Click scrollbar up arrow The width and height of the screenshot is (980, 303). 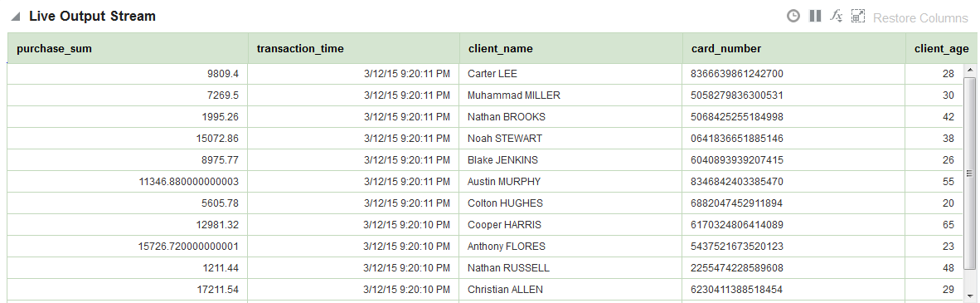[970, 71]
